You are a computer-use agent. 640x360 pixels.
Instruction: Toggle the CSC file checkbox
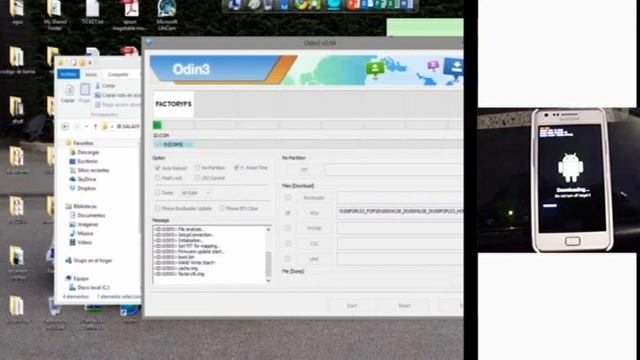288,243
